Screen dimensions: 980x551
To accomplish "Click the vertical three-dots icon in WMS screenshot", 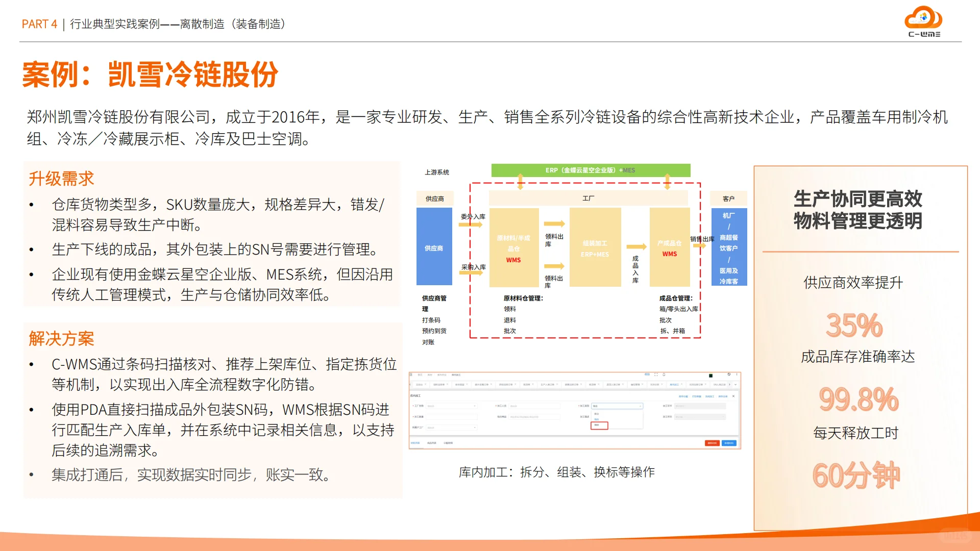I will click(737, 374).
